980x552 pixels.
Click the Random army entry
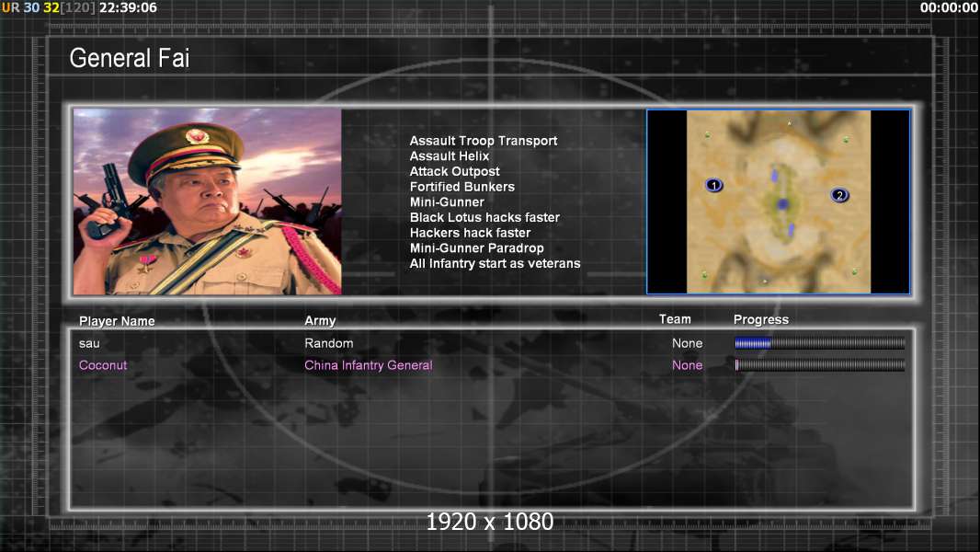coord(328,343)
